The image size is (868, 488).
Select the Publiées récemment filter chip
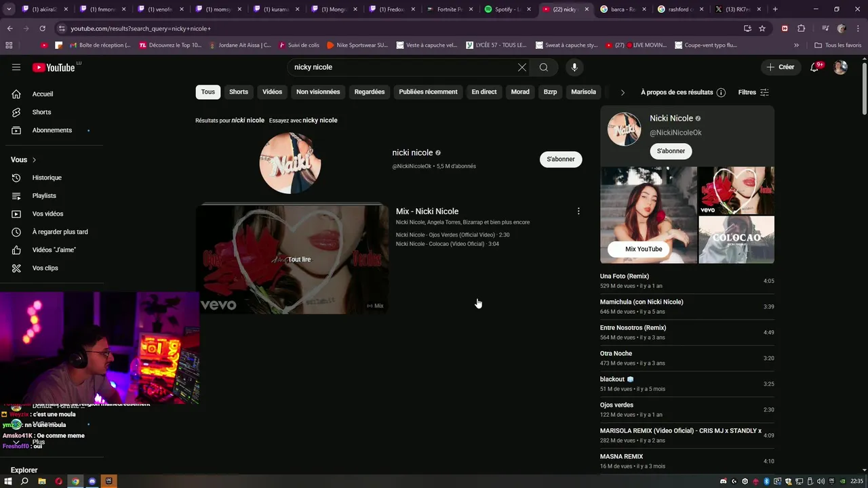428,92
